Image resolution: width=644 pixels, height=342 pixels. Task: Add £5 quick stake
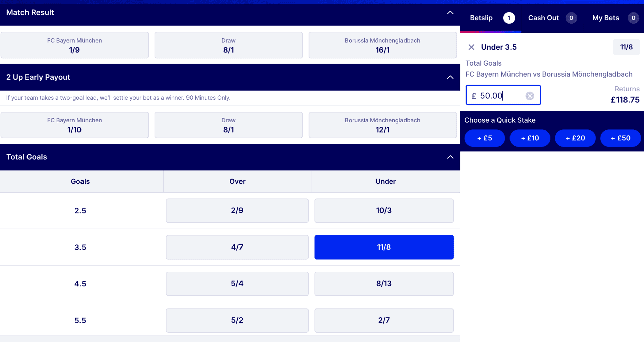point(484,138)
